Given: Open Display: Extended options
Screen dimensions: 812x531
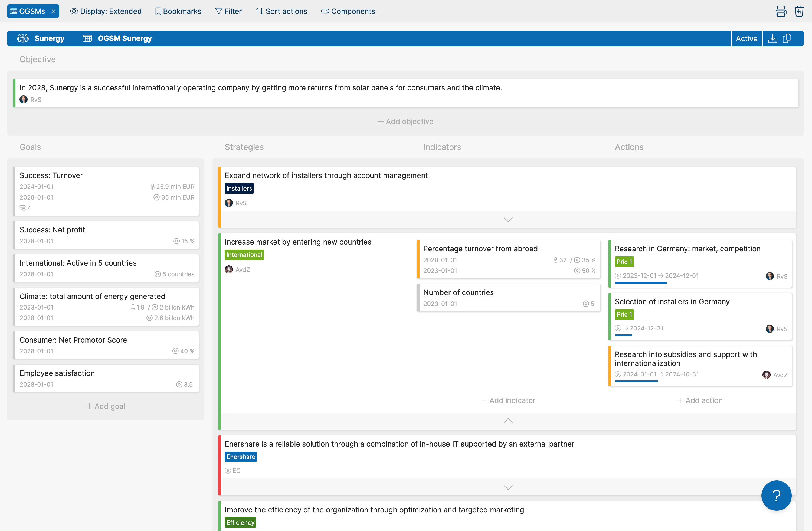Looking at the screenshot, I should tap(106, 11).
